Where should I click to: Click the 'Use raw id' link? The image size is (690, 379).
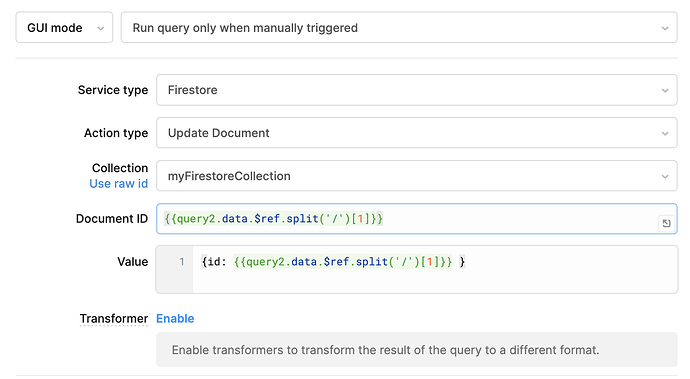click(x=118, y=184)
